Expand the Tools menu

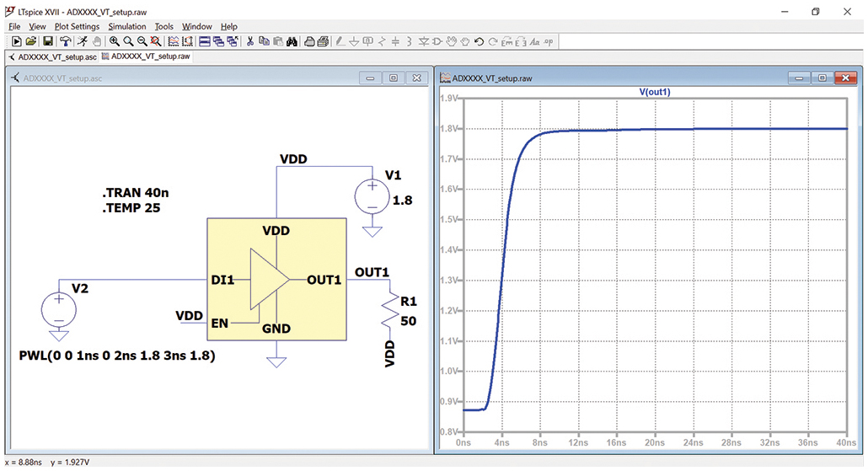tap(163, 26)
